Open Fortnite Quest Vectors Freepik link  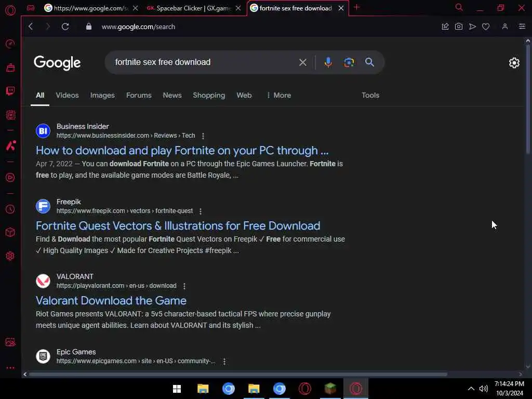tap(178, 225)
